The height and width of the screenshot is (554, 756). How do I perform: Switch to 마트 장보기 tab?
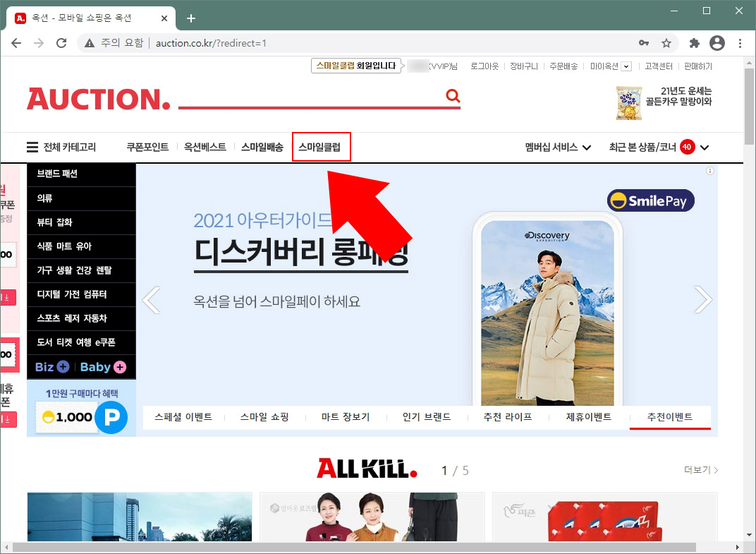coord(346,417)
